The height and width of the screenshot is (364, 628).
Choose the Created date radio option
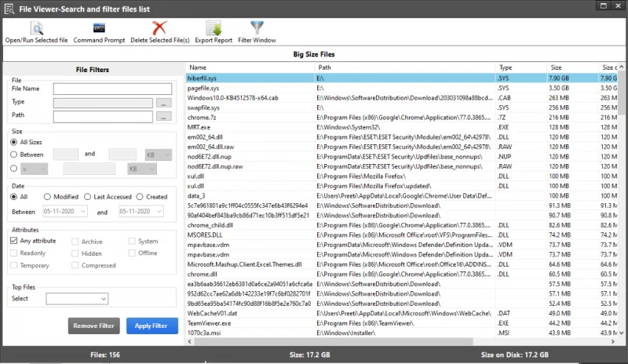tap(140, 197)
